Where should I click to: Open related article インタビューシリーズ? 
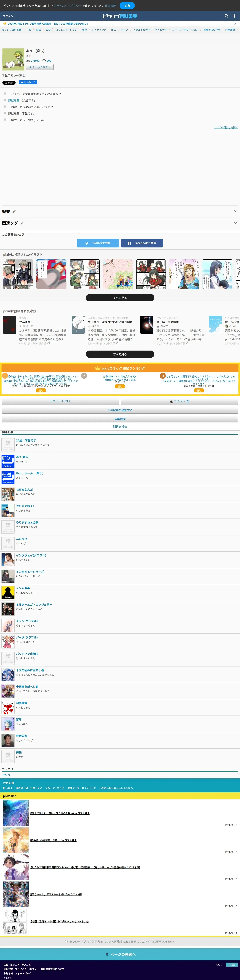(30, 572)
